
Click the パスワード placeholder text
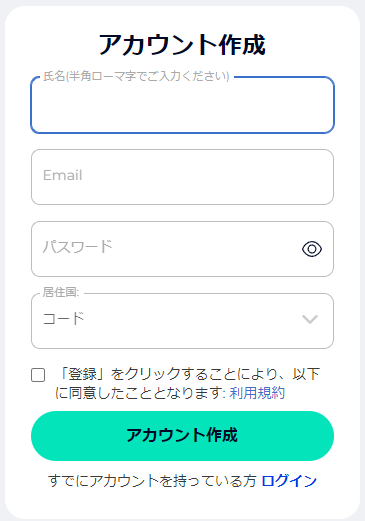click(x=77, y=247)
